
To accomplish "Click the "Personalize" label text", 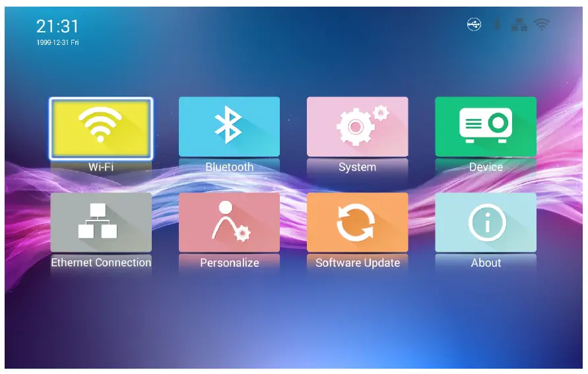I will pos(230,262).
